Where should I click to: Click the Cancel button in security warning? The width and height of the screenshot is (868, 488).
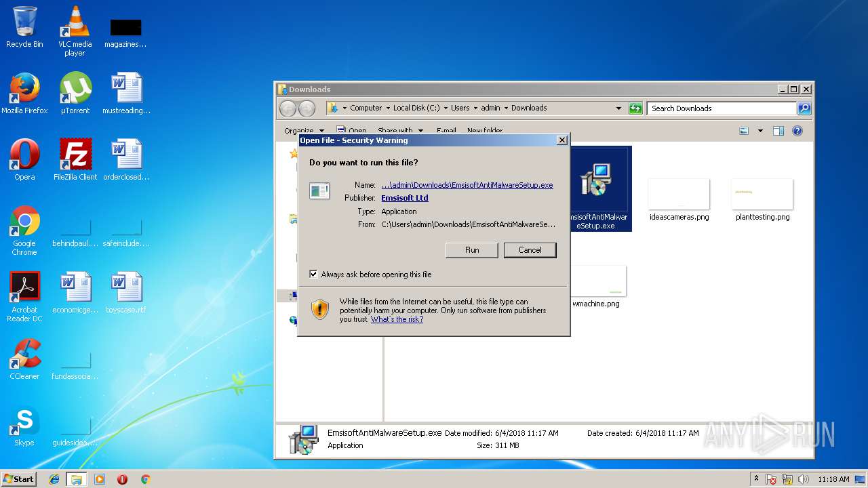click(530, 250)
